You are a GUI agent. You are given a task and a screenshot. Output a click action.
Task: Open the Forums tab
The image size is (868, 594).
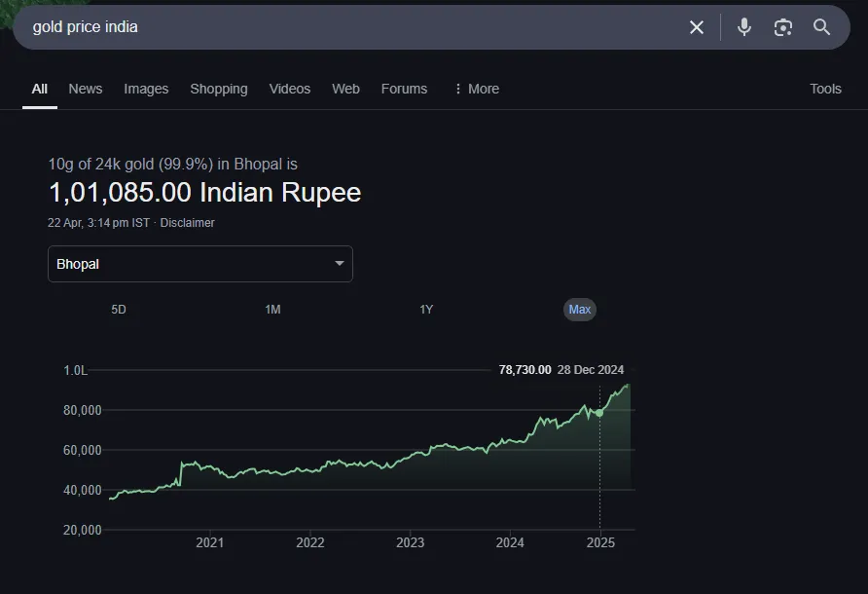pos(404,89)
